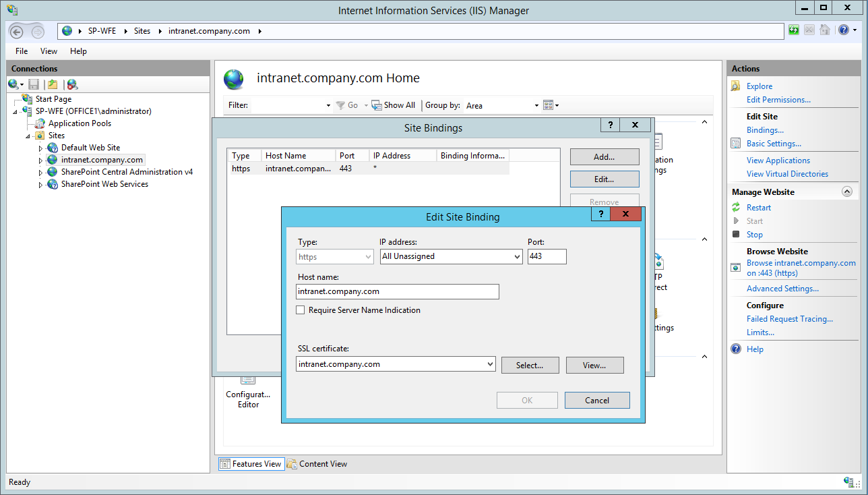This screenshot has height=495, width=868.
Task: Expand the Default Web Site node
Action: (40, 148)
